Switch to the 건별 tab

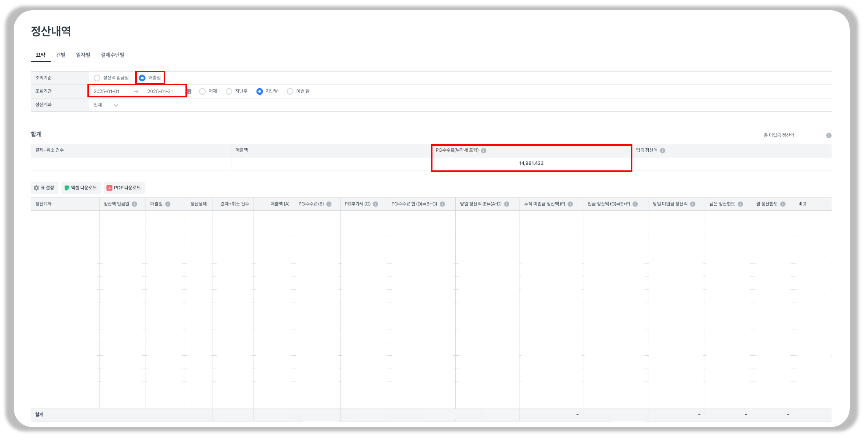click(61, 55)
